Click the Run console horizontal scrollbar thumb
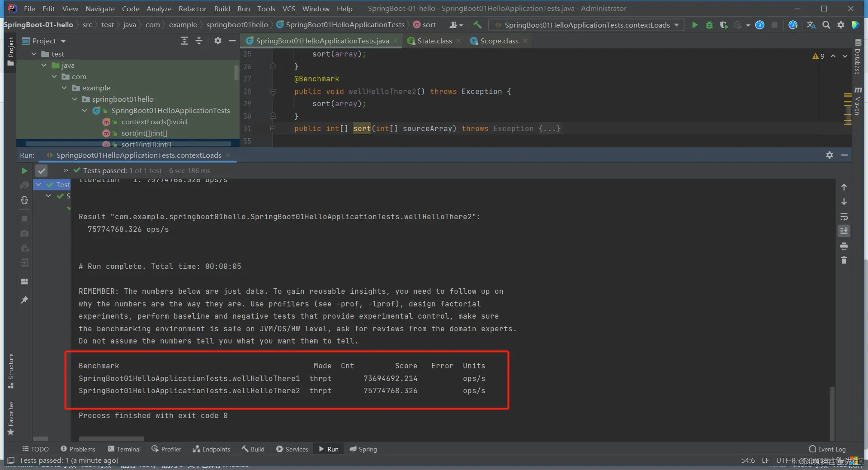868x470 pixels. click(x=111, y=439)
